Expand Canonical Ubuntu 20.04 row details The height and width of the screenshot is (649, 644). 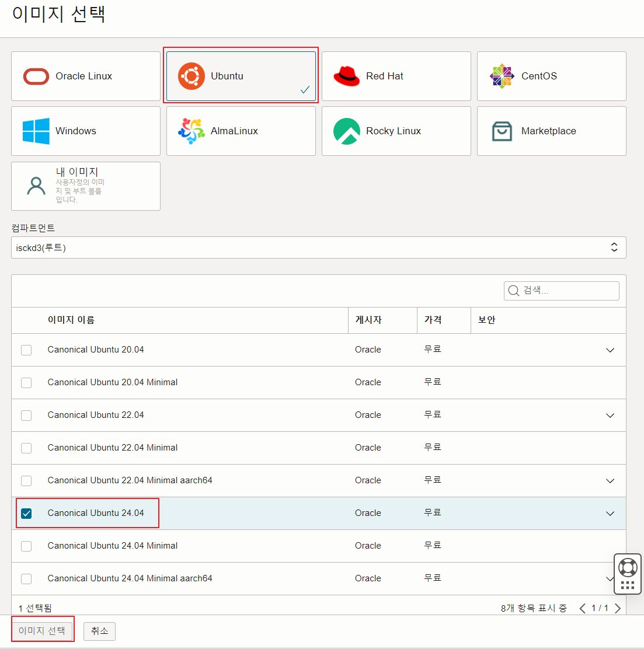[x=610, y=350]
